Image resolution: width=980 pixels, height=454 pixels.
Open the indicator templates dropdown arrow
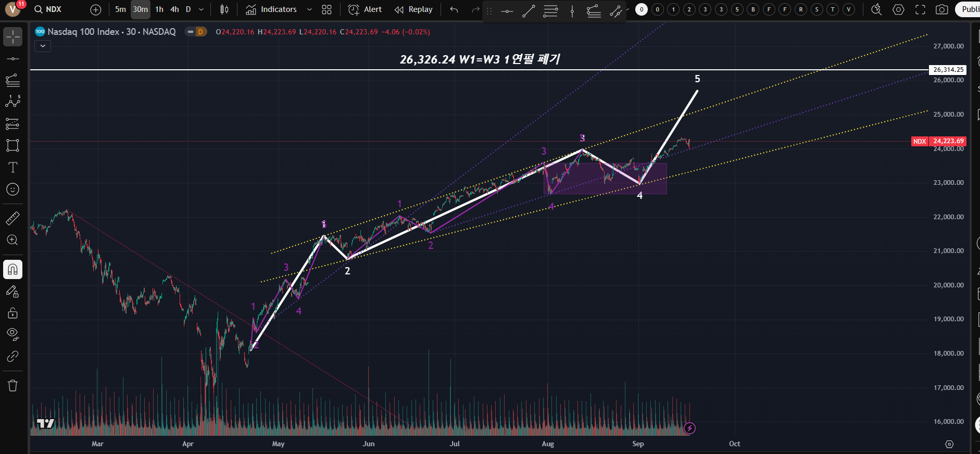tap(309, 9)
